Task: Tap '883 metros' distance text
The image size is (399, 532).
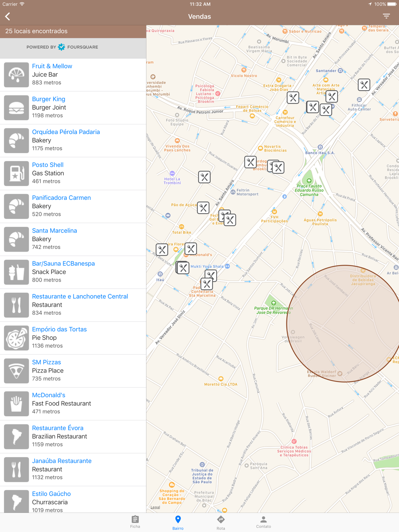Action: click(x=46, y=83)
